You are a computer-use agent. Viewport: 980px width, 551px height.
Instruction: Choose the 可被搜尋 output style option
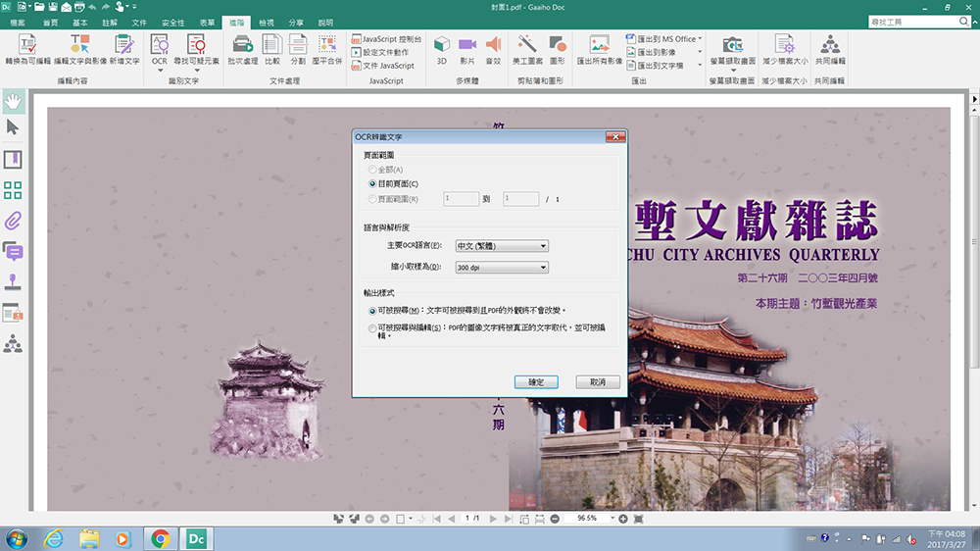point(371,310)
